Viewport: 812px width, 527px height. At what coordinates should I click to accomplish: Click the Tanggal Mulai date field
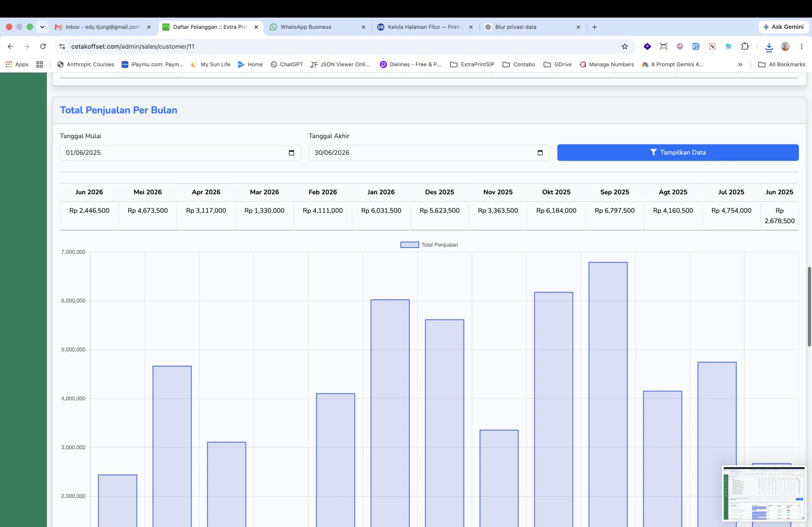pos(180,153)
